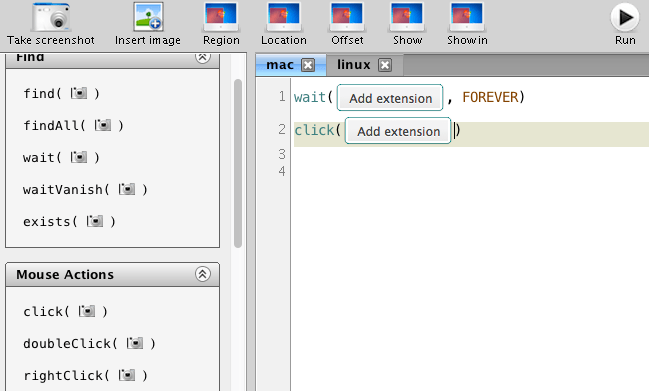Click the command list vertical scrollbar
Image resolution: width=649 pixels, height=391 pixels.
238,163
